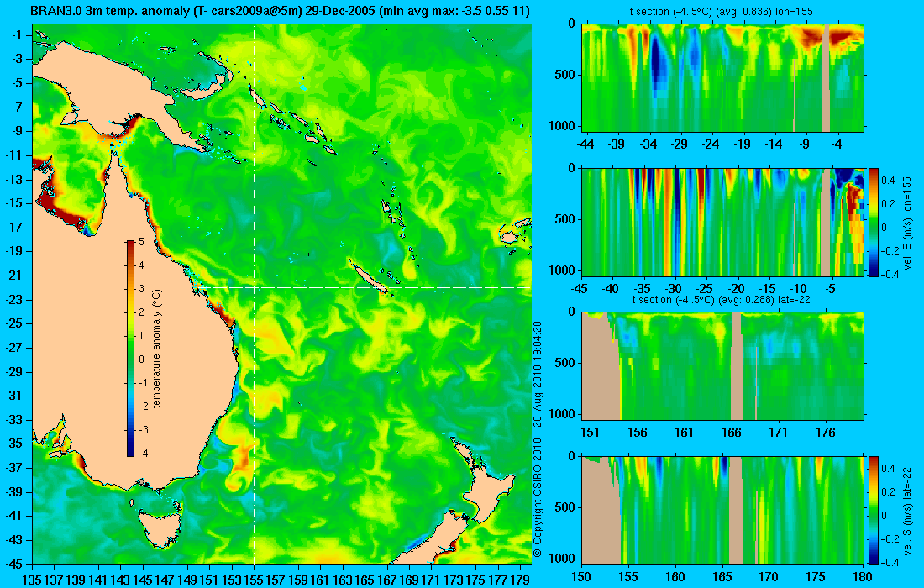Click the '135' longitude label on the main map axis
Screen dimensions: 924x588
(x=32, y=580)
